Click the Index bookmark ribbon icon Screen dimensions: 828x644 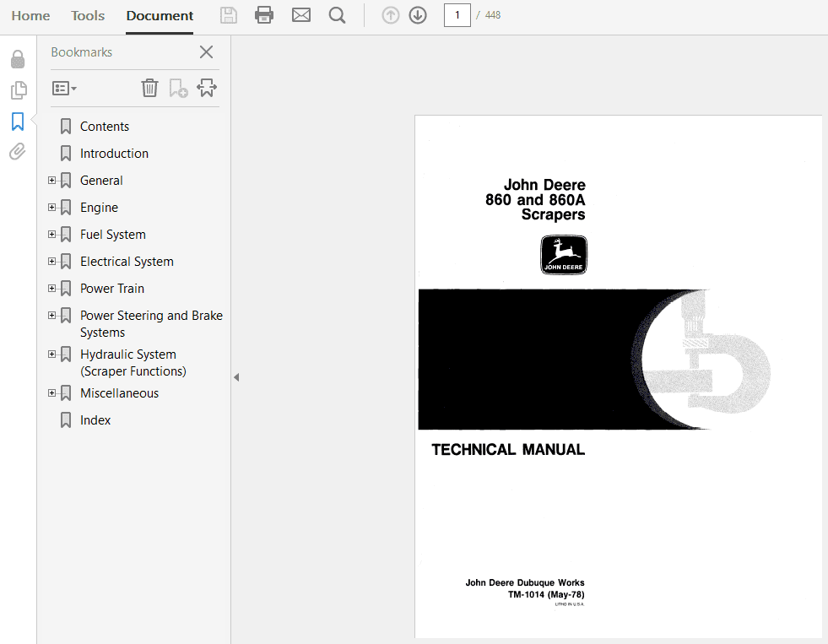pyautogui.click(x=66, y=420)
